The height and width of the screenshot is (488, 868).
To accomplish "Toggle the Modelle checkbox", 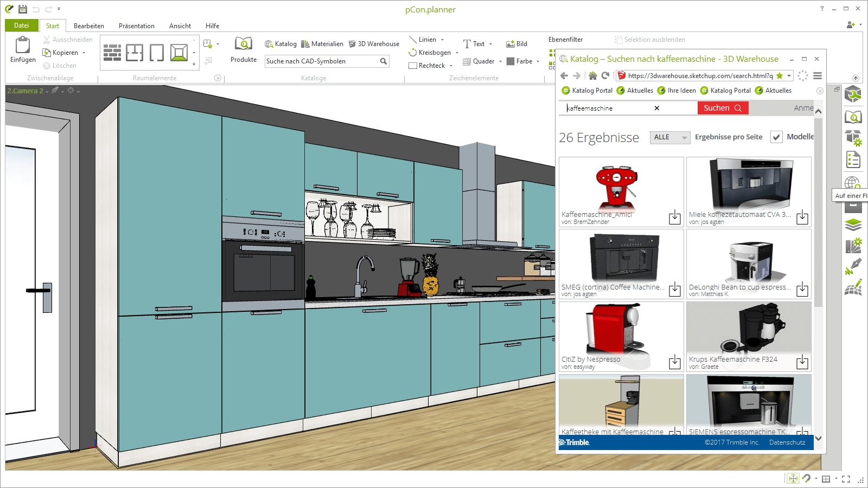I will 777,137.
